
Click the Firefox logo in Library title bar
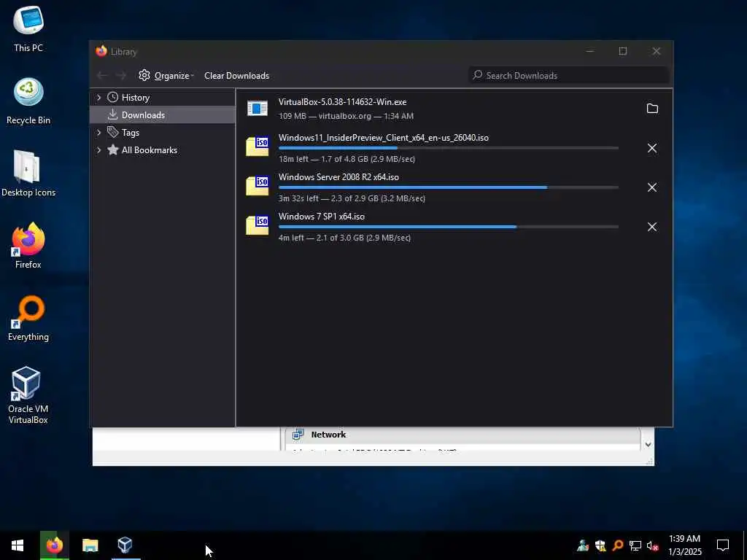tap(101, 51)
